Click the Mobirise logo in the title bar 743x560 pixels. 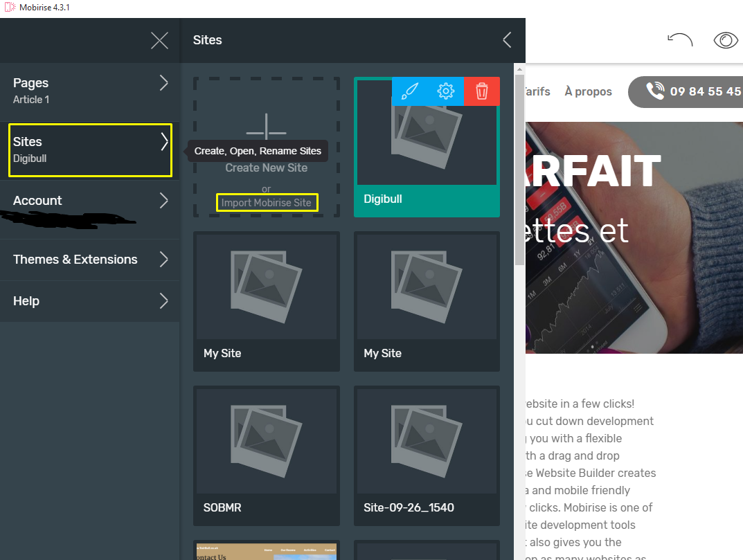[x=8, y=6]
